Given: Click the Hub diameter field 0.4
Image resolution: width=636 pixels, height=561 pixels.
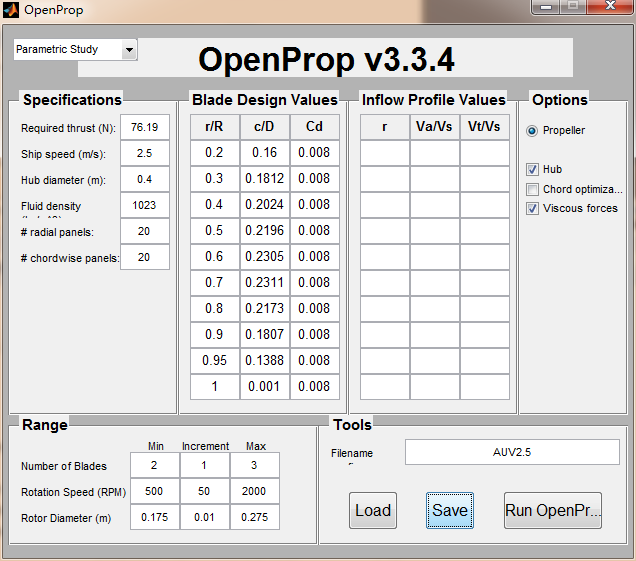Looking at the screenshot, I should pyautogui.click(x=145, y=179).
